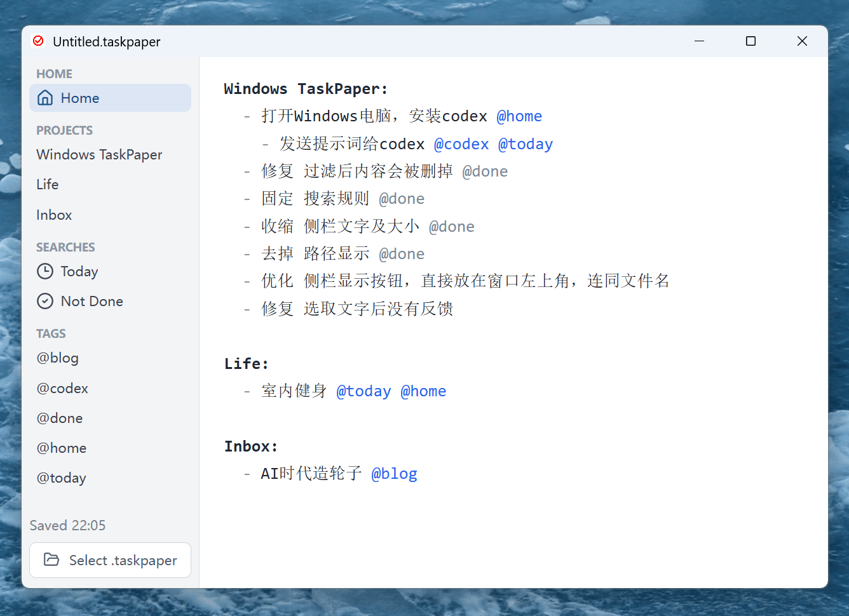Click the Home house icon

(x=45, y=98)
